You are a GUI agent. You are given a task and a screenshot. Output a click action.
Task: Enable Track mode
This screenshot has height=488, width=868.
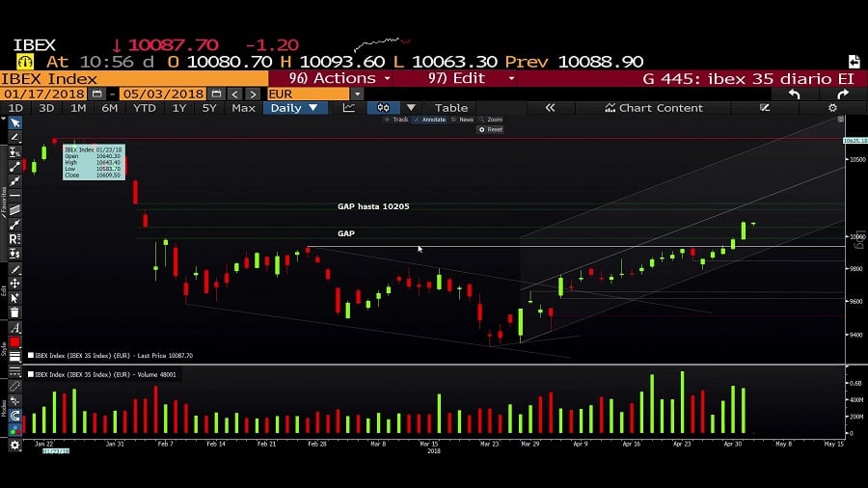click(x=395, y=120)
